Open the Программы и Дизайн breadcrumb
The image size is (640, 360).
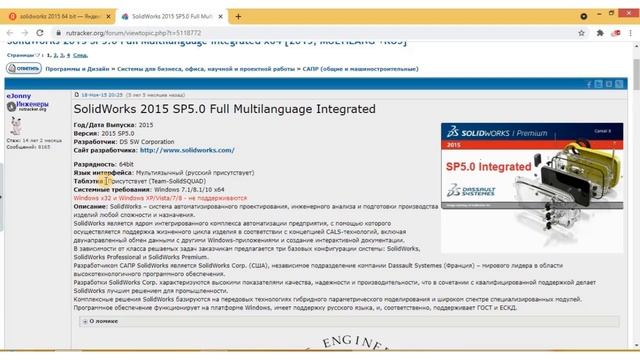pos(78,69)
